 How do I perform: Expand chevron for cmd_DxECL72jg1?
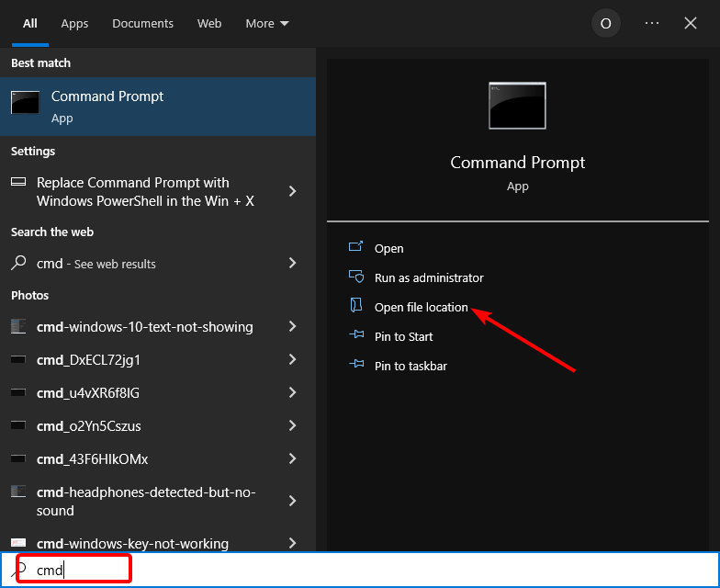[x=292, y=359]
